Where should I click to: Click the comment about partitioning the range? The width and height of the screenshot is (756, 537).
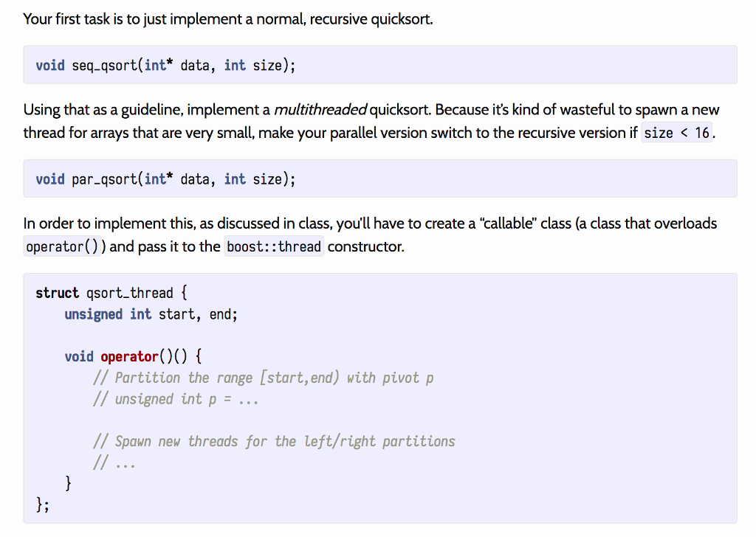tap(264, 378)
